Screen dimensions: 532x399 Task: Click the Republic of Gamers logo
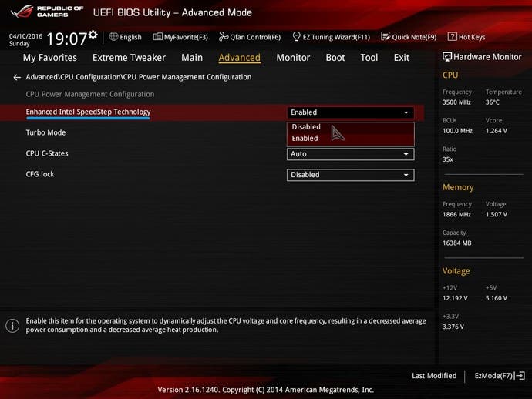pyautogui.click(x=47, y=12)
